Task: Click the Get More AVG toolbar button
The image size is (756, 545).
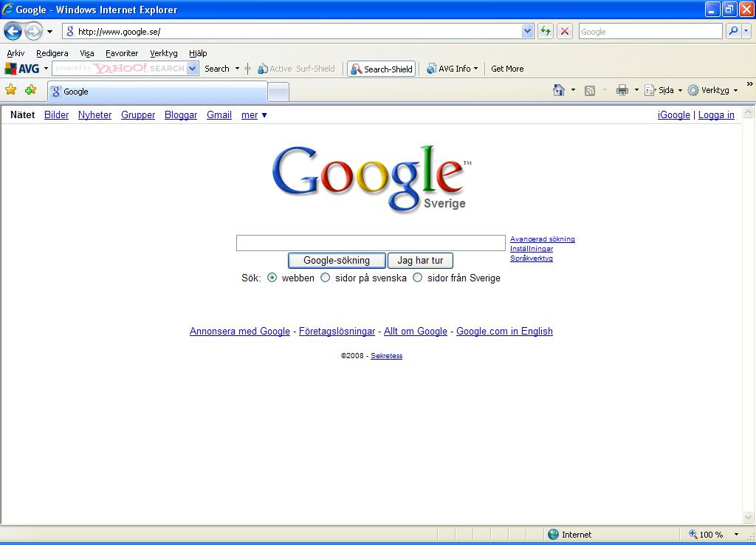Action: 507,69
